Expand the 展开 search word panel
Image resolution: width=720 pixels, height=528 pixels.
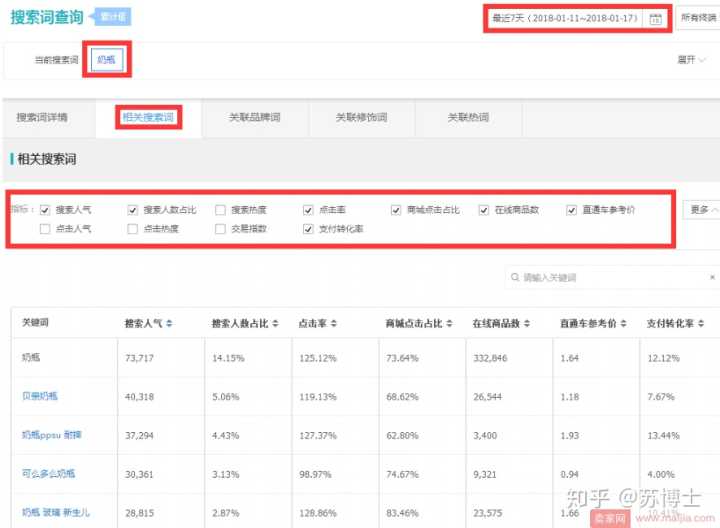coord(691,60)
